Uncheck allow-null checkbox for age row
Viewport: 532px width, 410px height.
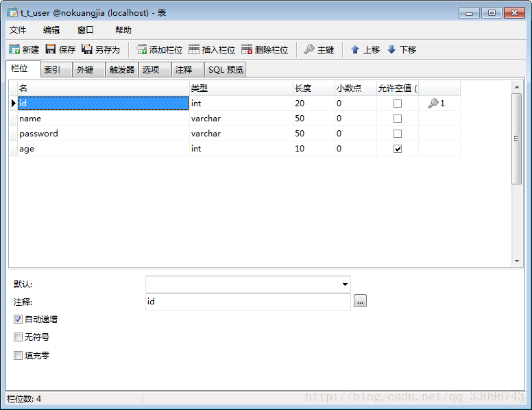click(398, 149)
